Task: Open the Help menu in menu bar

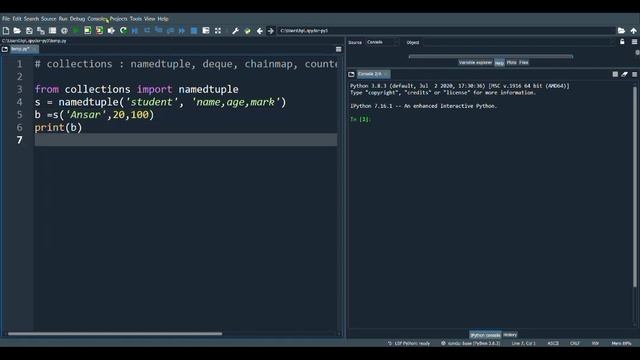Action: (x=163, y=19)
